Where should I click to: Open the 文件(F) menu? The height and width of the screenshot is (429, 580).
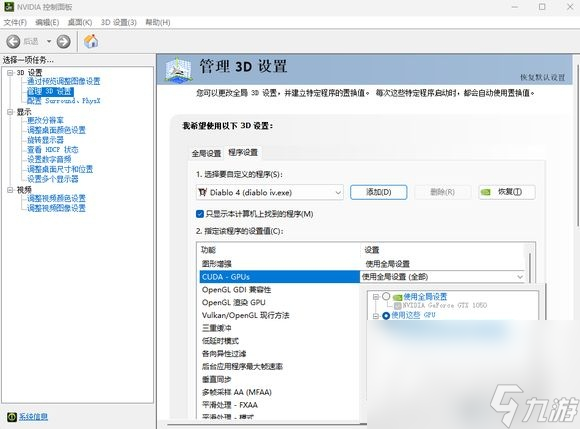click(15, 23)
